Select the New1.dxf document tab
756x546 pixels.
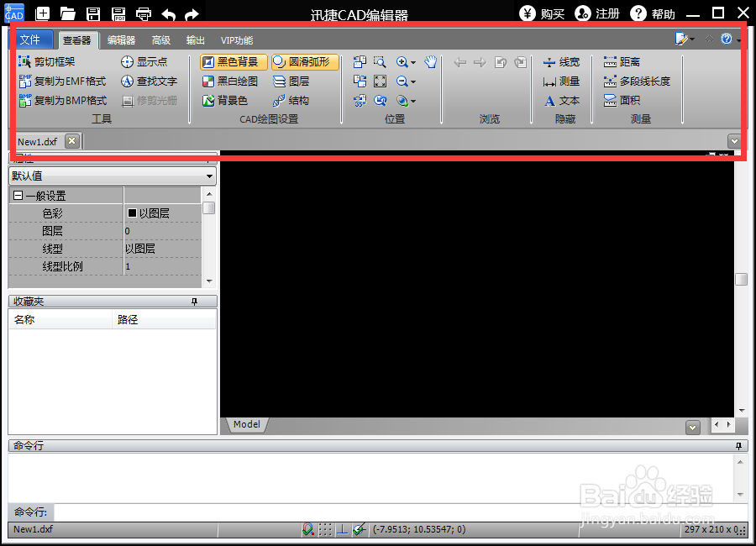click(38, 142)
